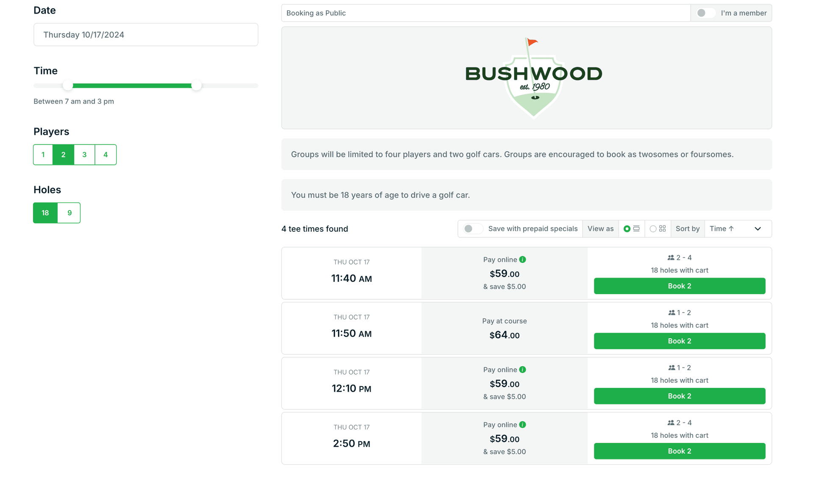Select 4 players option
The image size is (814, 504).
(106, 155)
